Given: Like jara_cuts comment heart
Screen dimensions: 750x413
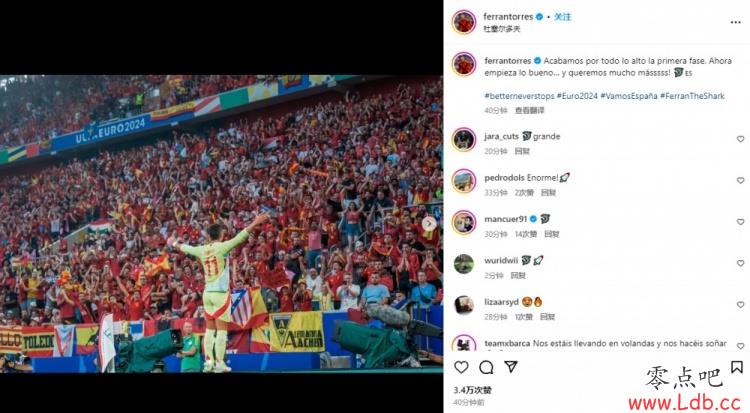Looking at the screenshot, I should pyautogui.click(x=740, y=139).
